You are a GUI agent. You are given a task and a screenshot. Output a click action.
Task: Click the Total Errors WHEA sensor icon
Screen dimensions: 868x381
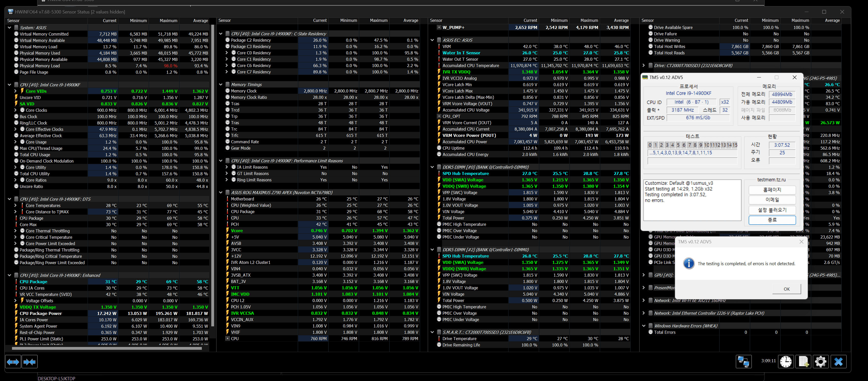(651, 332)
